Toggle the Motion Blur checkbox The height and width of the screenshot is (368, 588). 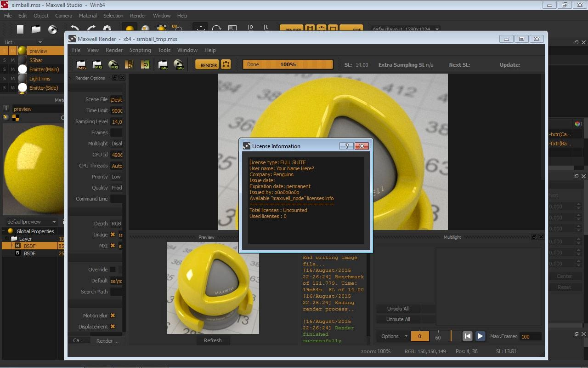[113, 316]
